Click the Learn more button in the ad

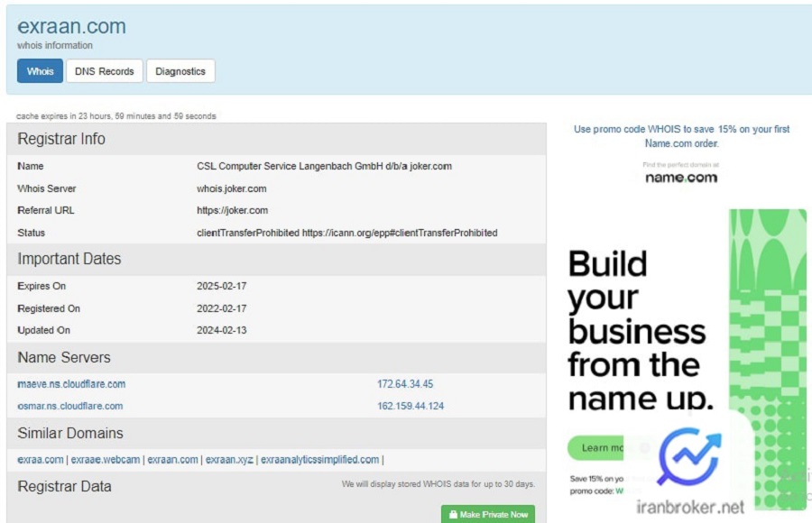[x=595, y=448]
